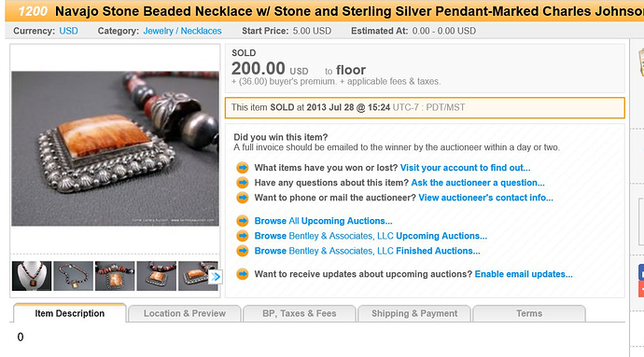Switch to the BP, Taxes & Fees tab
The image size is (644, 357).
(x=299, y=313)
